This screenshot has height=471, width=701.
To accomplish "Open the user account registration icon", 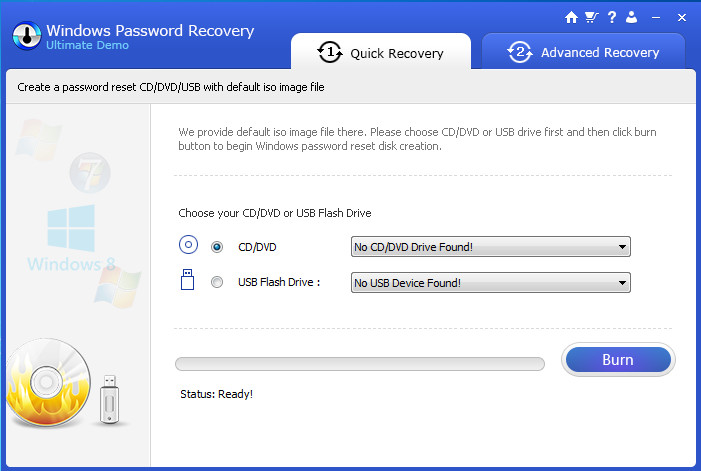I will 631,17.
